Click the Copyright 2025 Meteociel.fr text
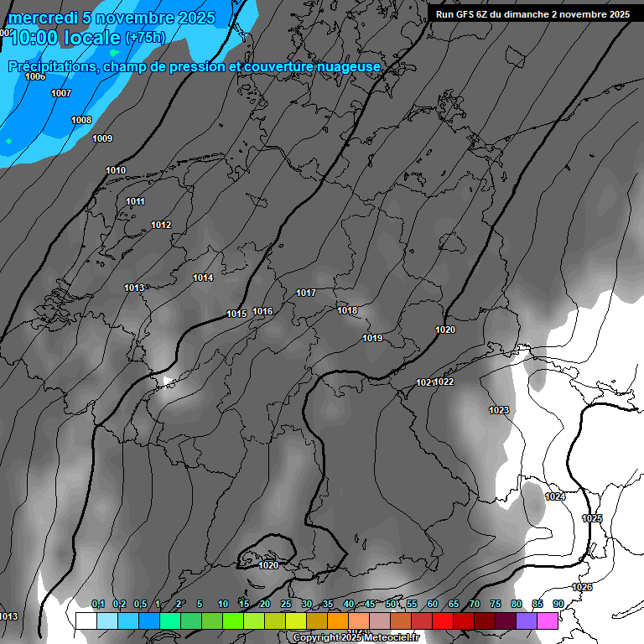The width and height of the screenshot is (644, 644). pos(356,637)
